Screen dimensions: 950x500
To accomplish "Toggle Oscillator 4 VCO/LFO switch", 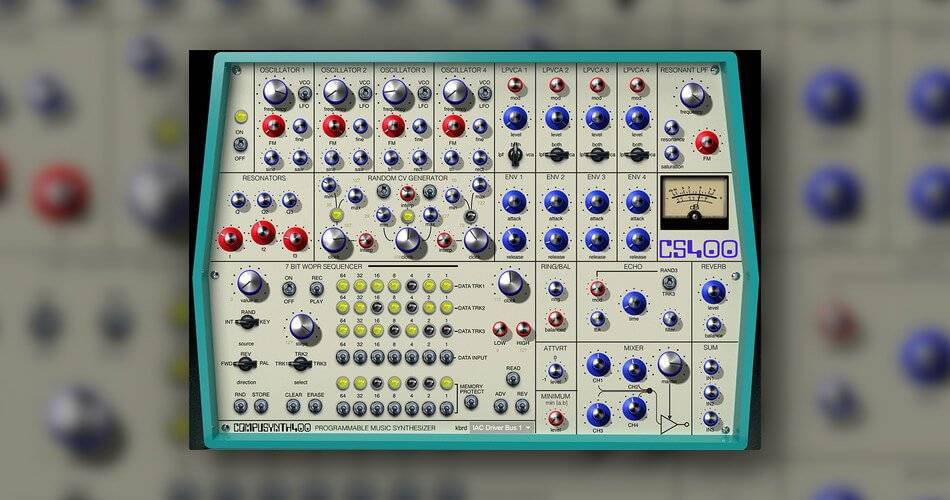I will tap(484, 93).
